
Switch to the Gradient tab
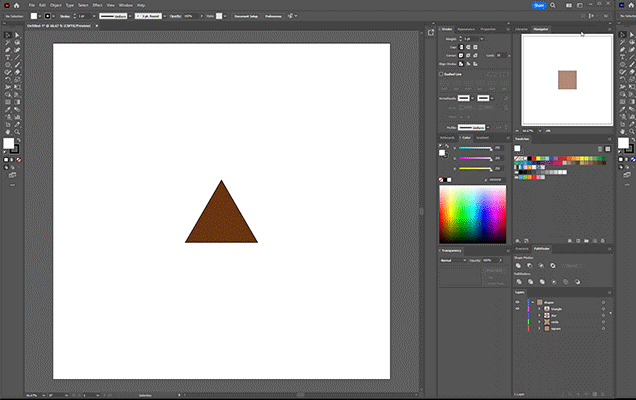tap(483, 137)
